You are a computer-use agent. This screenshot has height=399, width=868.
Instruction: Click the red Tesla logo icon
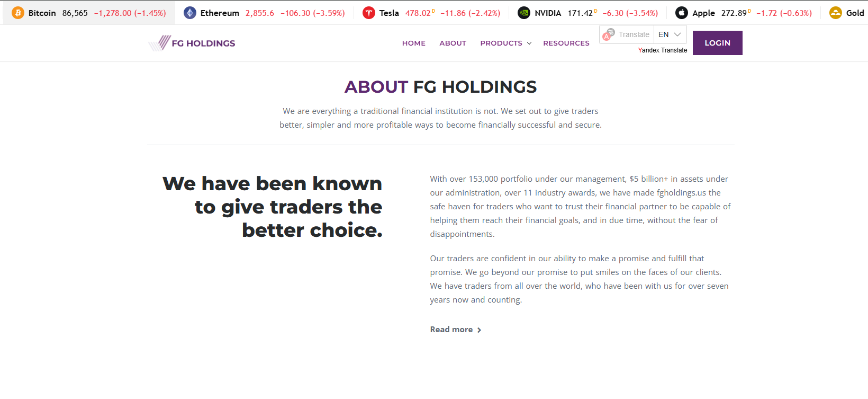369,13
